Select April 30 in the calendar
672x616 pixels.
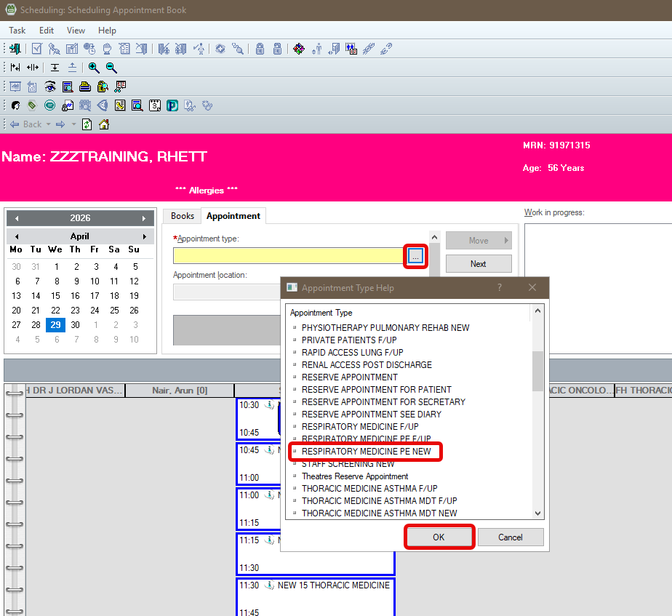(75, 325)
